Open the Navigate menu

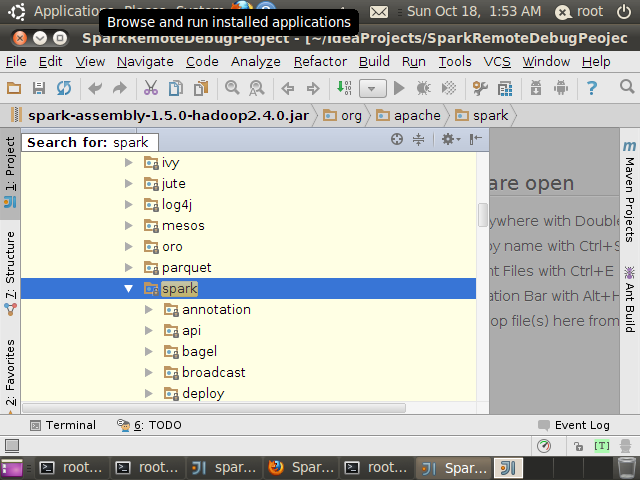(x=145, y=62)
